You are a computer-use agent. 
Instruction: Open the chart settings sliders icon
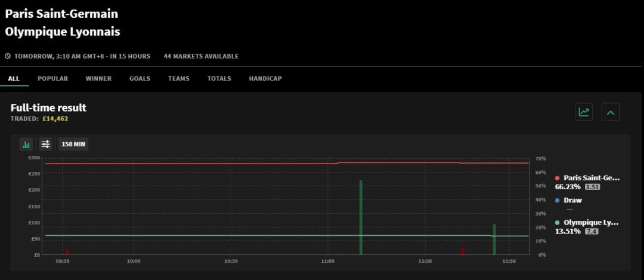[45, 144]
